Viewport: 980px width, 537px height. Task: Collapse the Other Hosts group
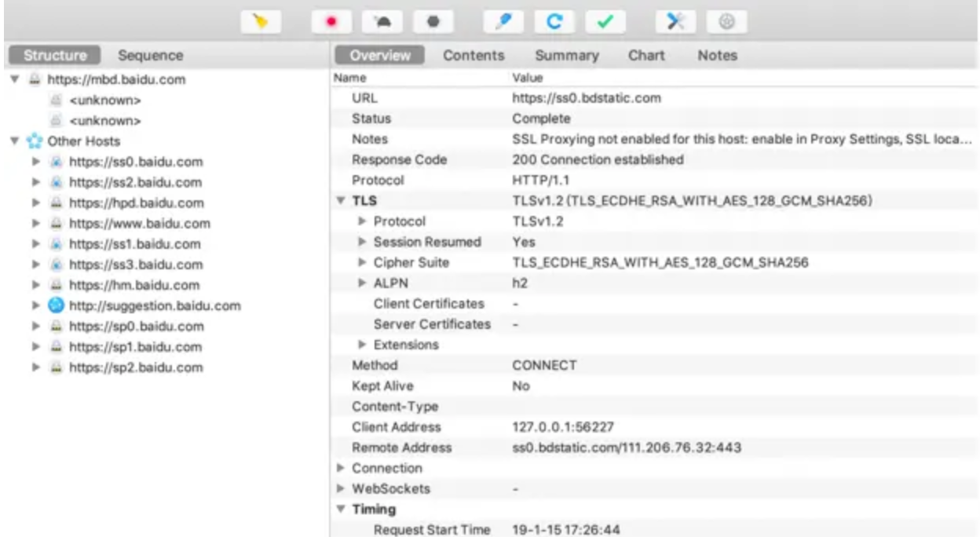[x=15, y=141]
